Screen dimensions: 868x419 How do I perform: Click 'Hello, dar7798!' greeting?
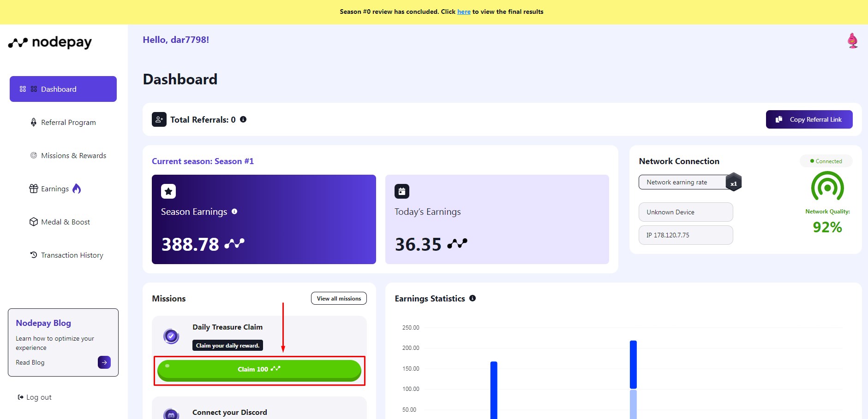tap(176, 40)
